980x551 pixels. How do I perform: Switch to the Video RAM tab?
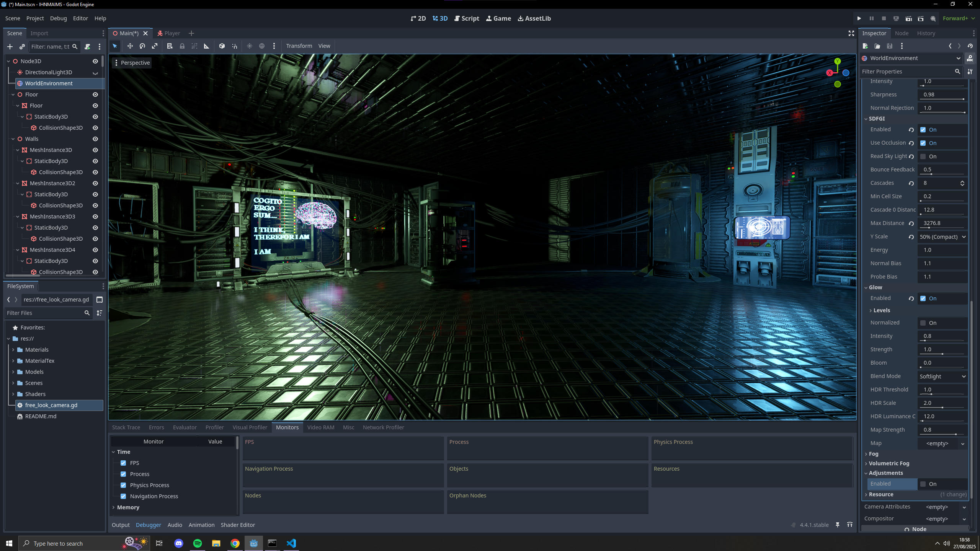[321, 427]
